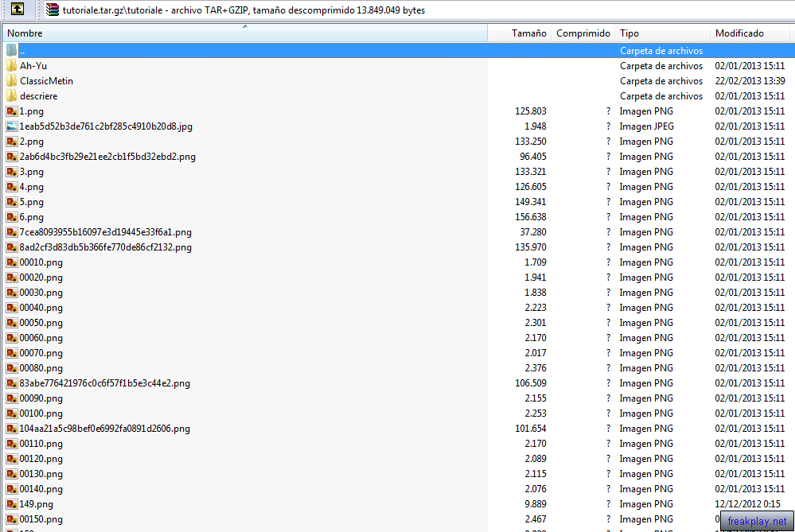Select the file named 00120.png
Image resolution: width=795 pixels, height=532 pixels.
coord(41,459)
